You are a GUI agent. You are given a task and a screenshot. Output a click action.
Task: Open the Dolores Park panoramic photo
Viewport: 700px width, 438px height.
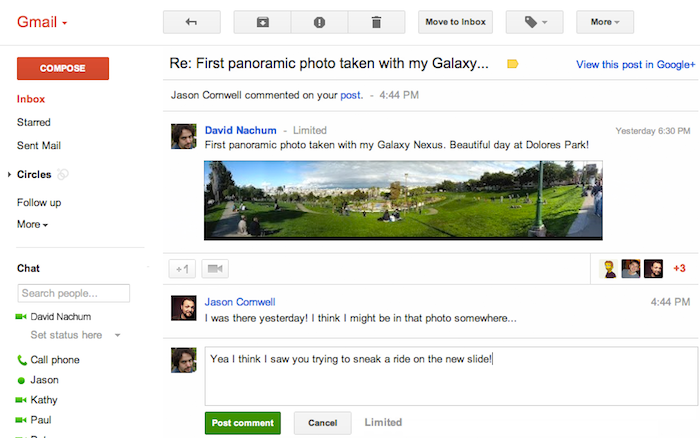point(403,200)
